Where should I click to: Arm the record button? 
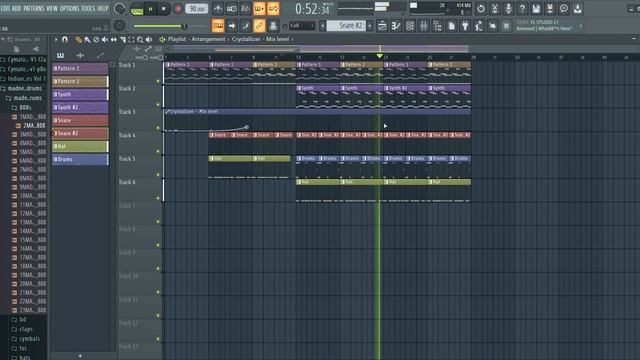(x=178, y=9)
